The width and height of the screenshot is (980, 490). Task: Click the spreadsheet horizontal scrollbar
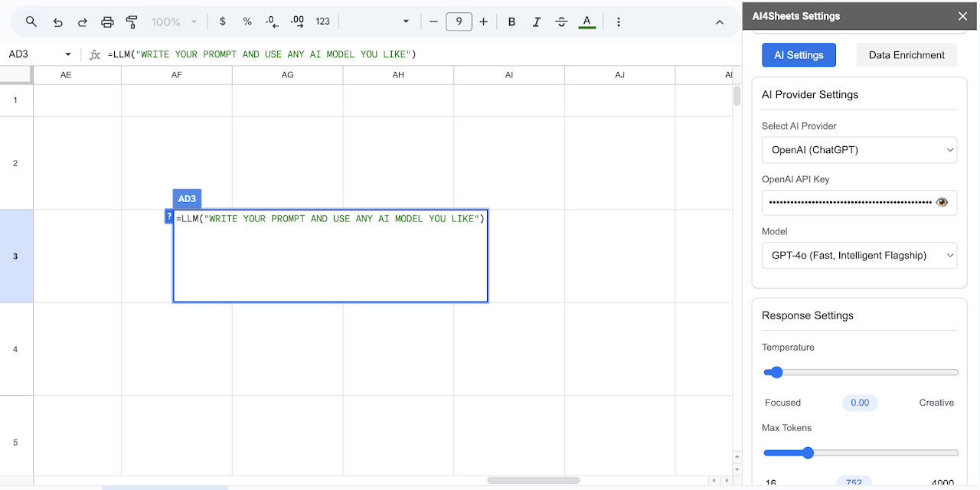pyautogui.click(x=534, y=481)
